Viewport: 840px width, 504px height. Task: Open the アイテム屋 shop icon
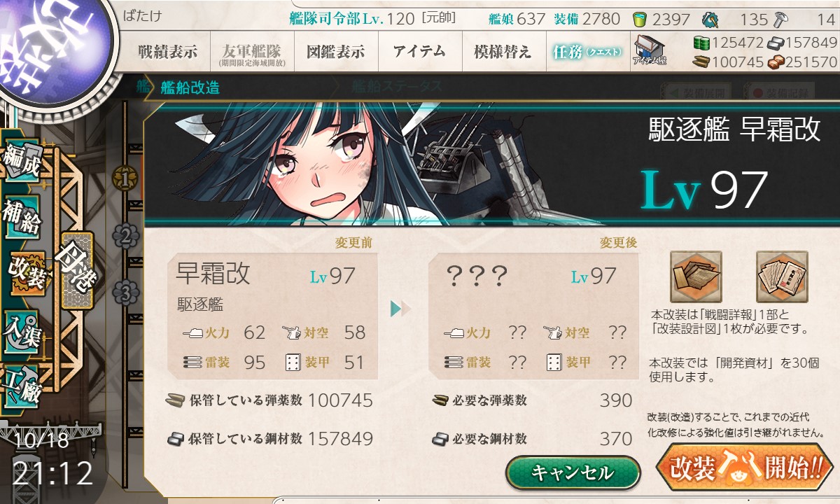pos(649,50)
